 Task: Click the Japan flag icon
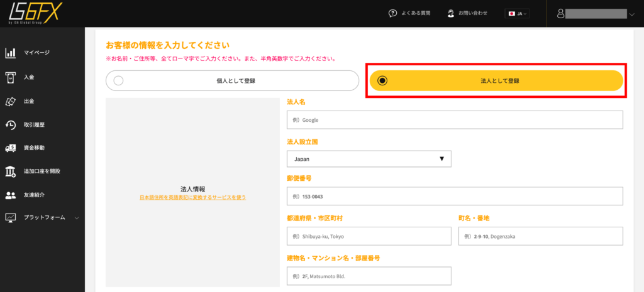pyautogui.click(x=512, y=14)
